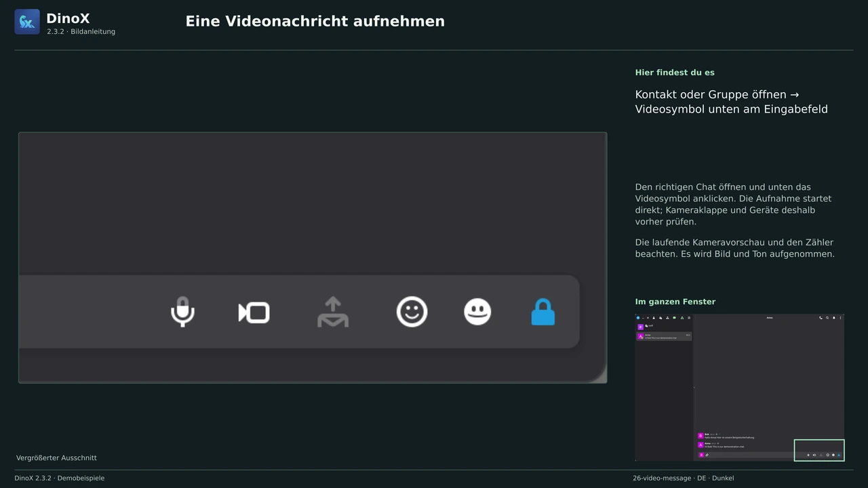Viewport: 868px width, 488px height.
Task: Click the label "Im ganzen Fenster"
Action: pyautogui.click(x=675, y=302)
